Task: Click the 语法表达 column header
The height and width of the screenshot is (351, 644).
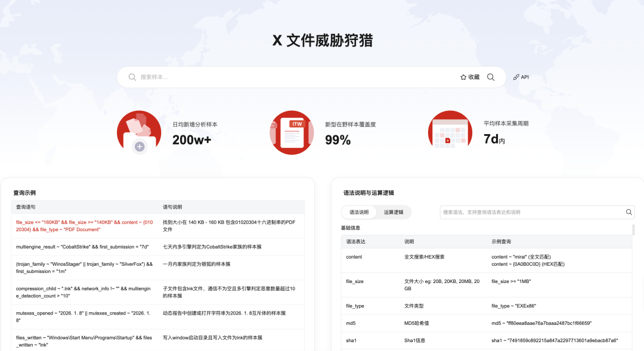Action: [x=355, y=241]
